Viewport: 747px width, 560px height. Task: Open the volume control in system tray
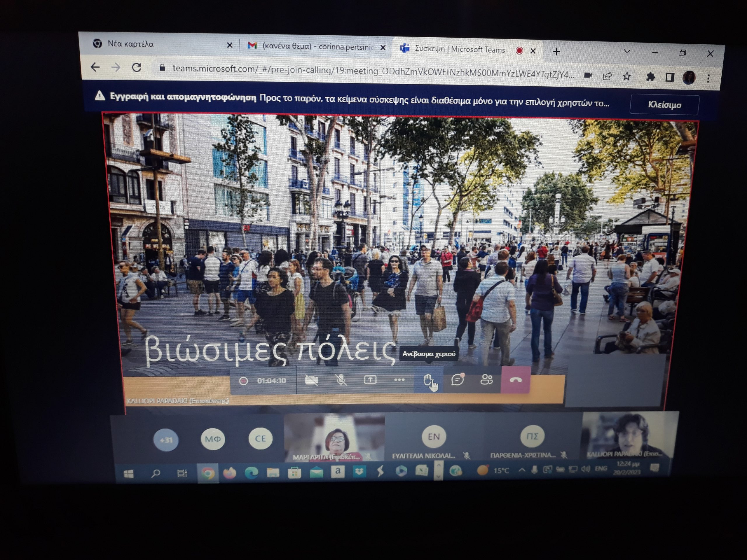pyautogui.click(x=586, y=469)
